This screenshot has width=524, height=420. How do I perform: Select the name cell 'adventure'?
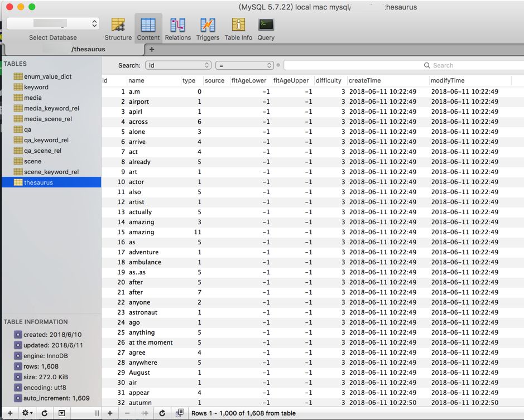point(144,252)
